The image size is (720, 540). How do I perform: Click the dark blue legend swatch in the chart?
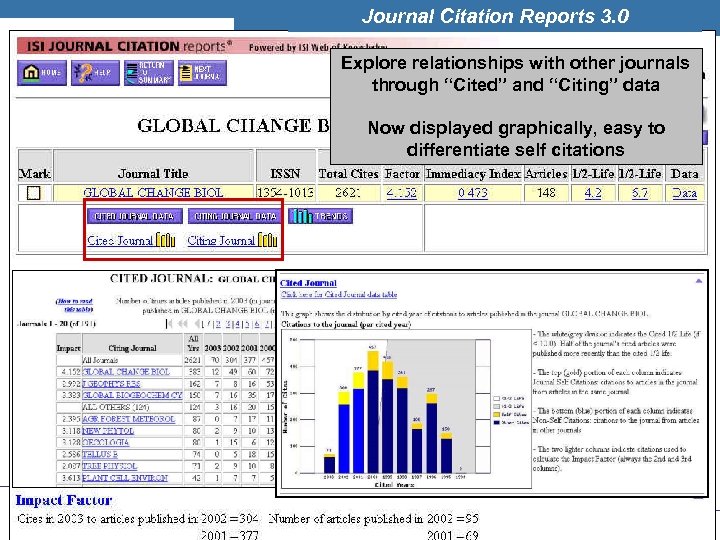[496, 422]
